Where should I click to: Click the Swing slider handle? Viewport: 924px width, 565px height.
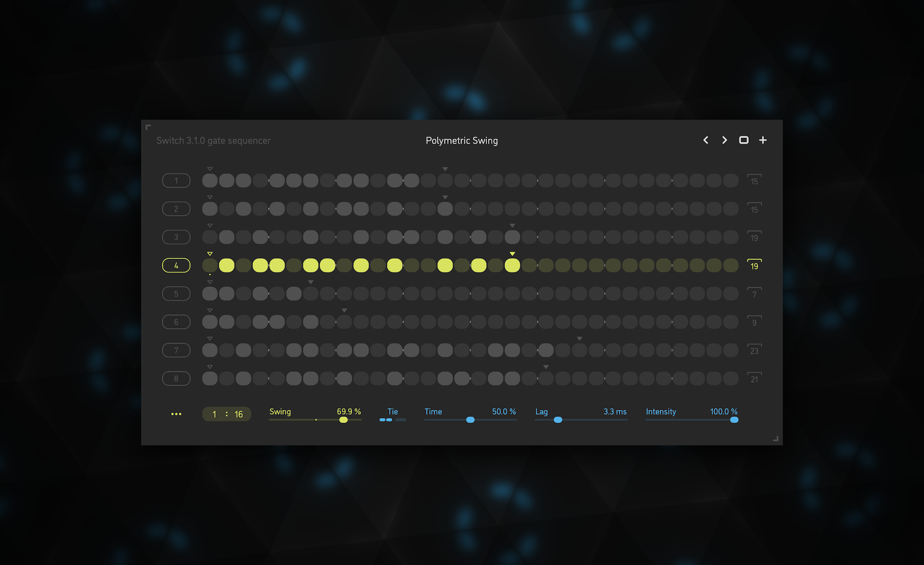343,420
